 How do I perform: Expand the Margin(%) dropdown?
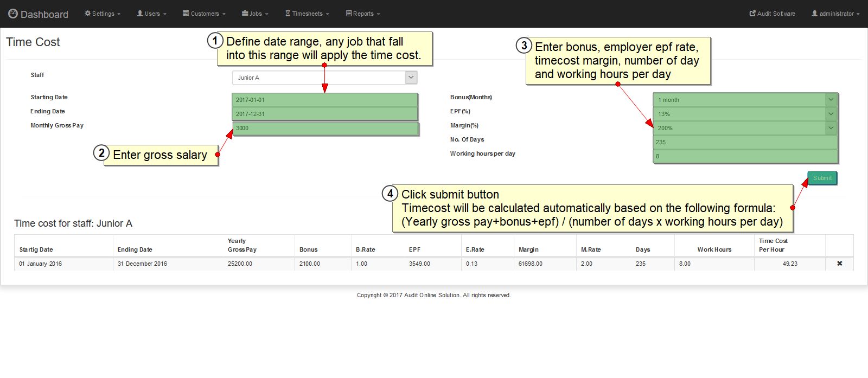click(x=831, y=128)
